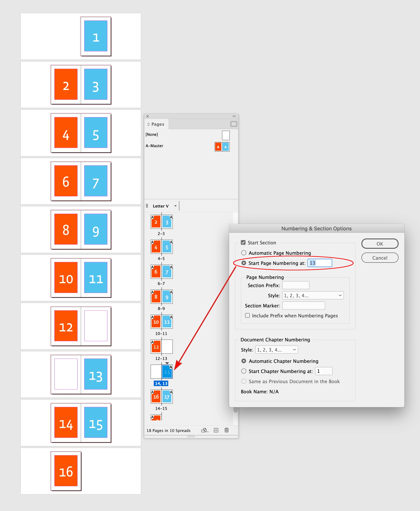Choose Start Chapter Numbering at option
420x511 pixels.
[244, 371]
